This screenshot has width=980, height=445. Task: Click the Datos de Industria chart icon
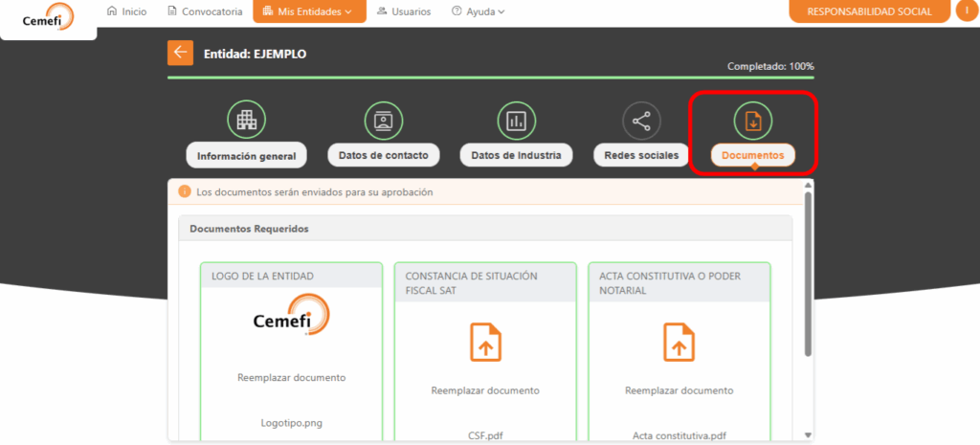516,120
